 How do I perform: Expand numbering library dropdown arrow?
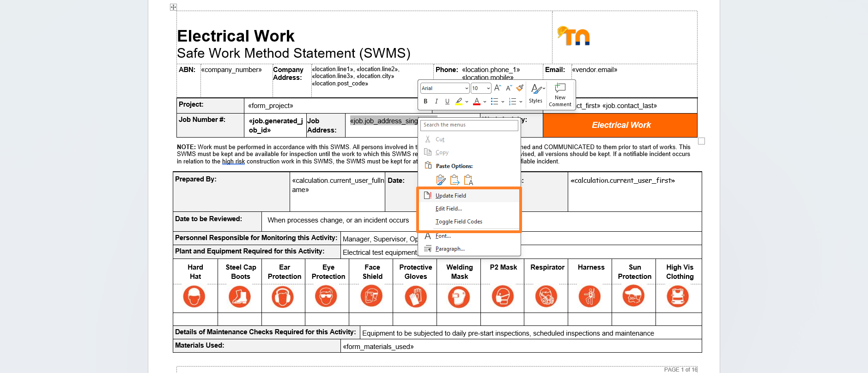click(x=521, y=102)
